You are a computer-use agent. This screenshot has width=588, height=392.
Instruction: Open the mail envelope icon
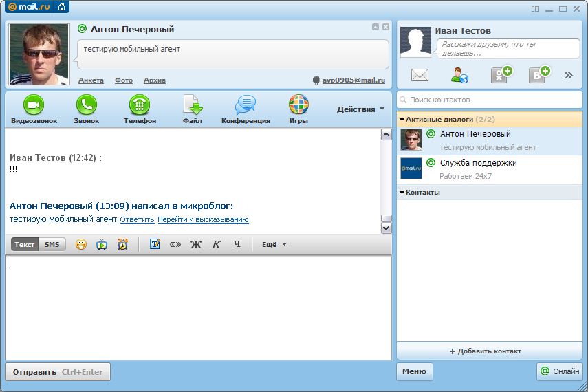pos(420,75)
